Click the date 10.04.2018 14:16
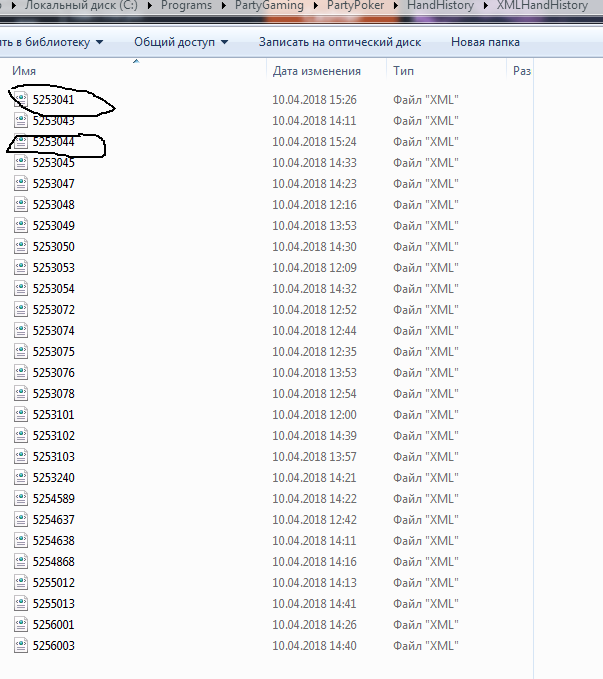The height and width of the screenshot is (679, 603). click(x=314, y=562)
